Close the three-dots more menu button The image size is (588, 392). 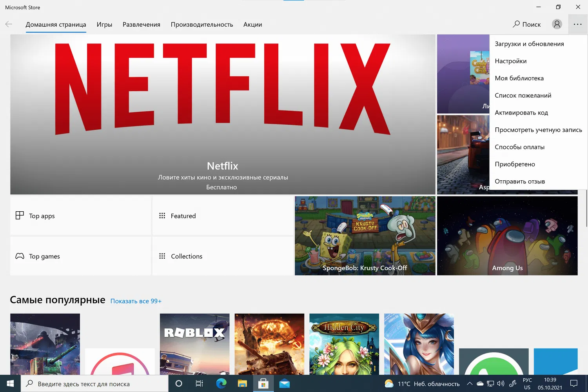pyautogui.click(x=578, y=24)
